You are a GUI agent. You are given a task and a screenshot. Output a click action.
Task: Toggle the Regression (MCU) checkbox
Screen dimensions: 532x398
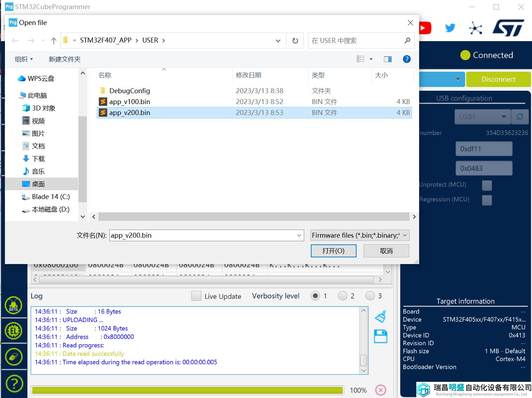tap(487, 200)
